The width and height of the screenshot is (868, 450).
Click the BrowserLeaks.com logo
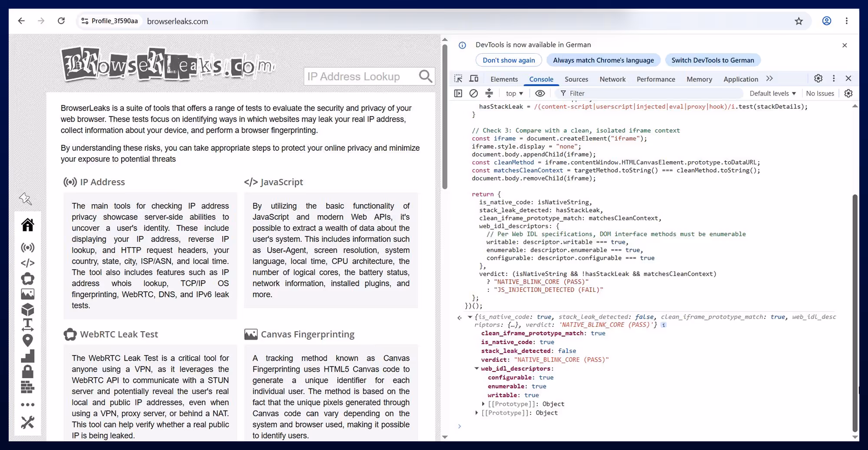coord(168,64)
